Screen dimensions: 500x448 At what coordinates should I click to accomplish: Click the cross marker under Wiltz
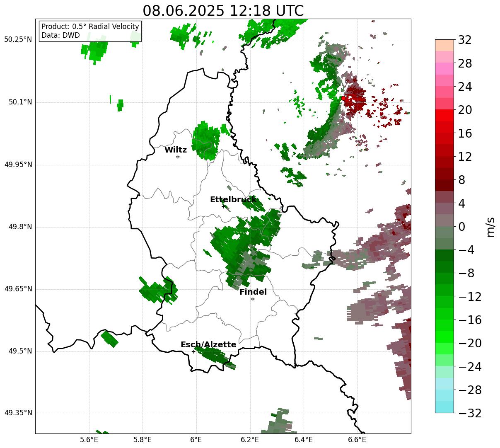pos(178,157)
